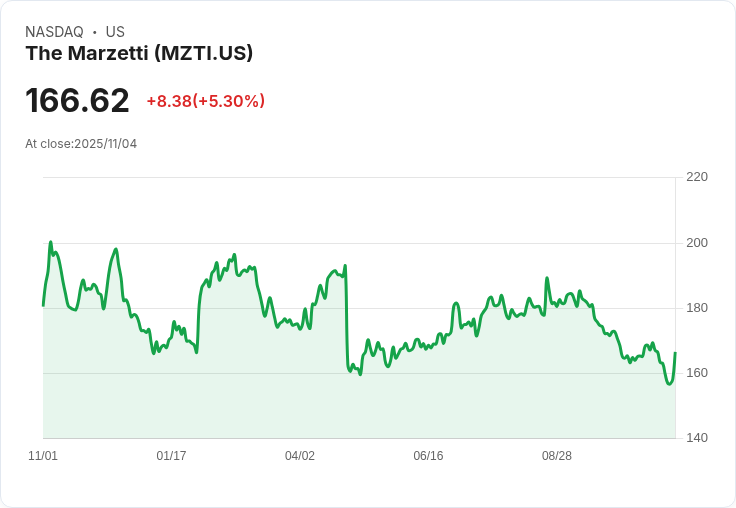Click the chart peak near 200 at left
The image size is (736, 508).
click(51, 242)
